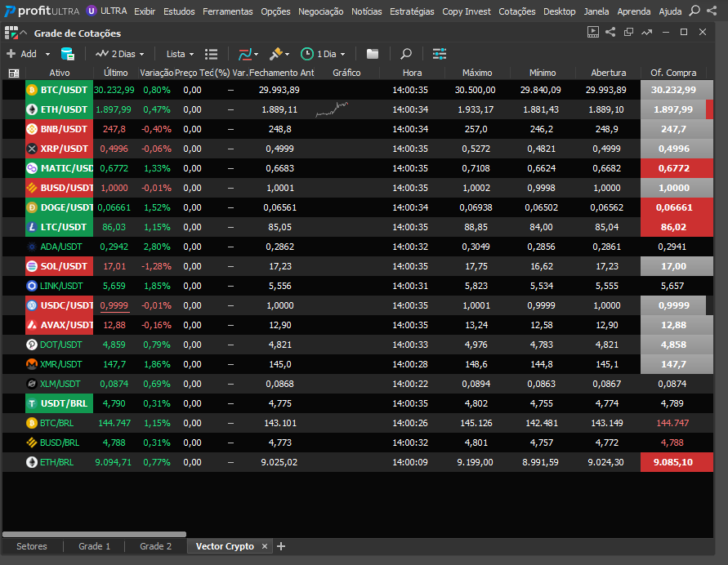This screenshot has width=728, height=565.
Task: Click the -1,28% variation for SOL/USDT
Action: [x=156, y=266]
